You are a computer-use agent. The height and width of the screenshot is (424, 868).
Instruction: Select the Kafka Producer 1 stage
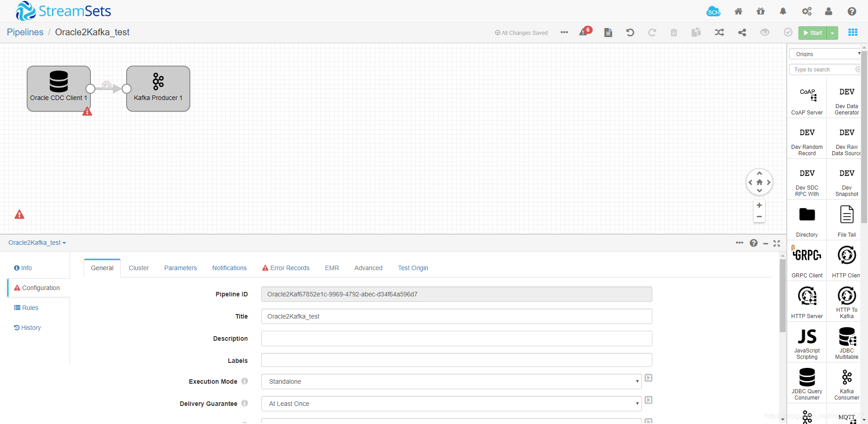[158, 89]
